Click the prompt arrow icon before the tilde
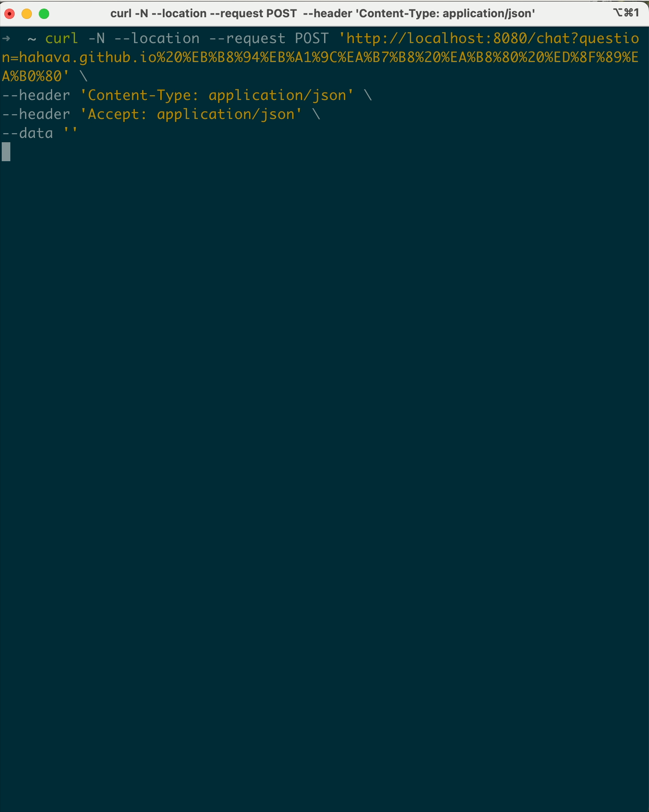The image size is (649, 812). (x=6, y=39)
